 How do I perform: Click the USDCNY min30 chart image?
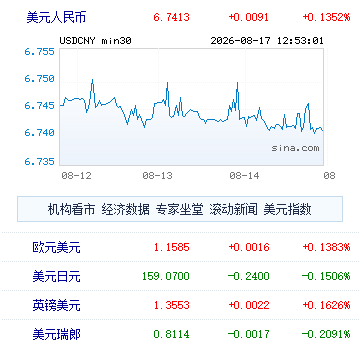pyautogui.click(x=192, y=107)
